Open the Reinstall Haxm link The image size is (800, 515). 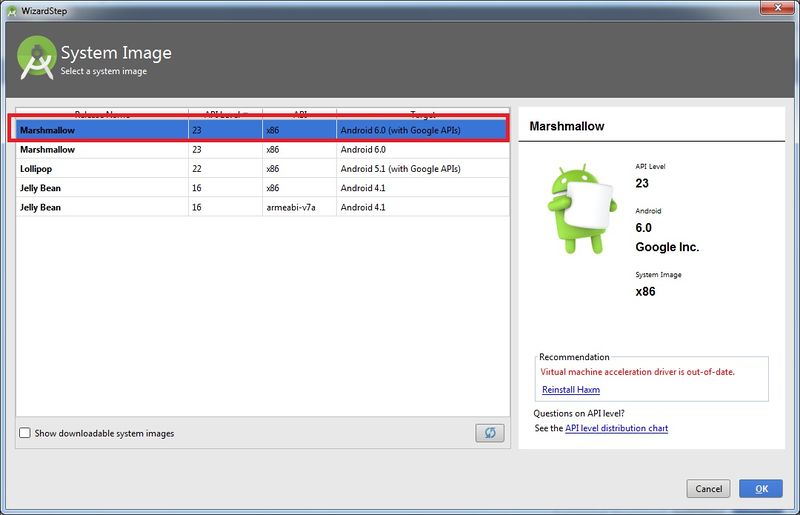coord(571,389)
